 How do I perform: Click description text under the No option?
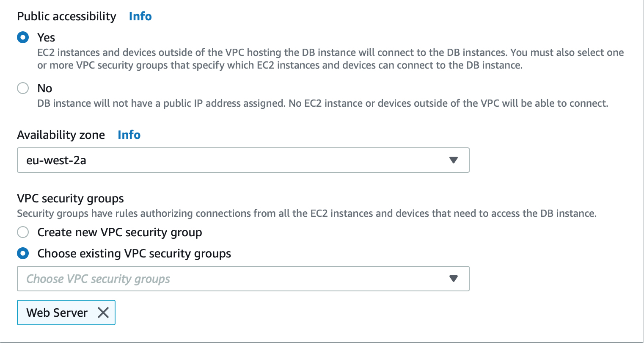pyautogui.click(x=323, y=103)
